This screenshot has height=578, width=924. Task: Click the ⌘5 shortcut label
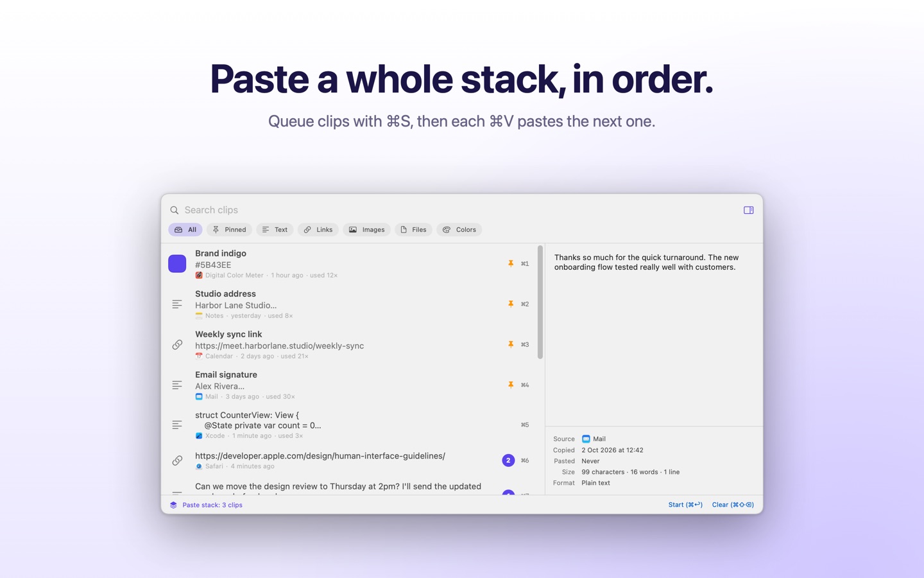click(525, 425)
